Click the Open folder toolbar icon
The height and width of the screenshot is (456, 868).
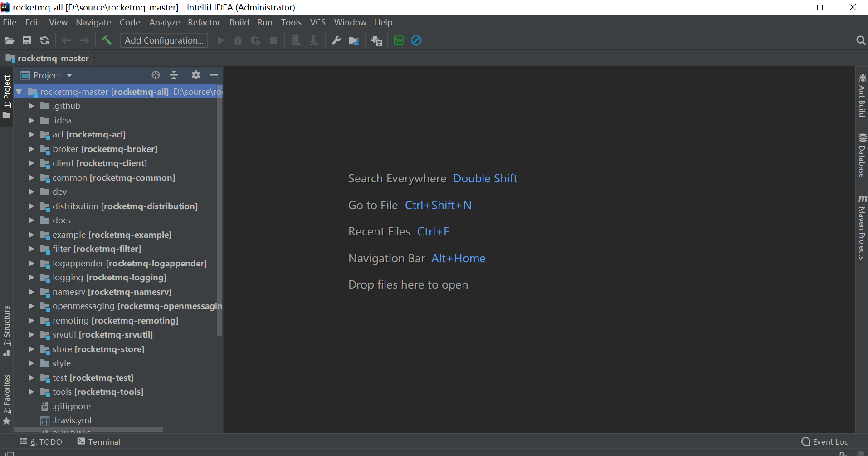(x=9, y=40)
